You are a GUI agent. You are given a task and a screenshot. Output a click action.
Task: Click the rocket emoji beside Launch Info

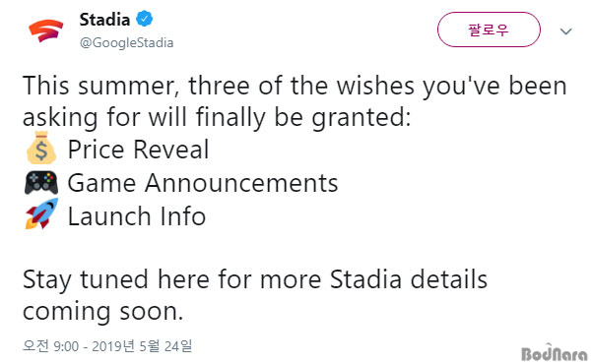point(41,213)
